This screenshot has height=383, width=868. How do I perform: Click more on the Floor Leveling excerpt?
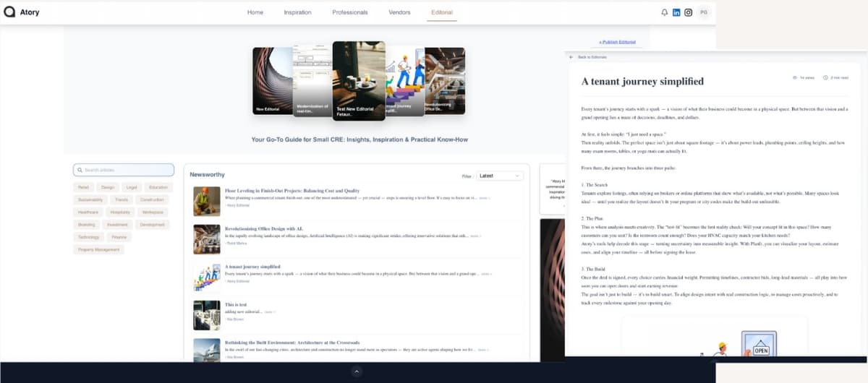[484, 197]
